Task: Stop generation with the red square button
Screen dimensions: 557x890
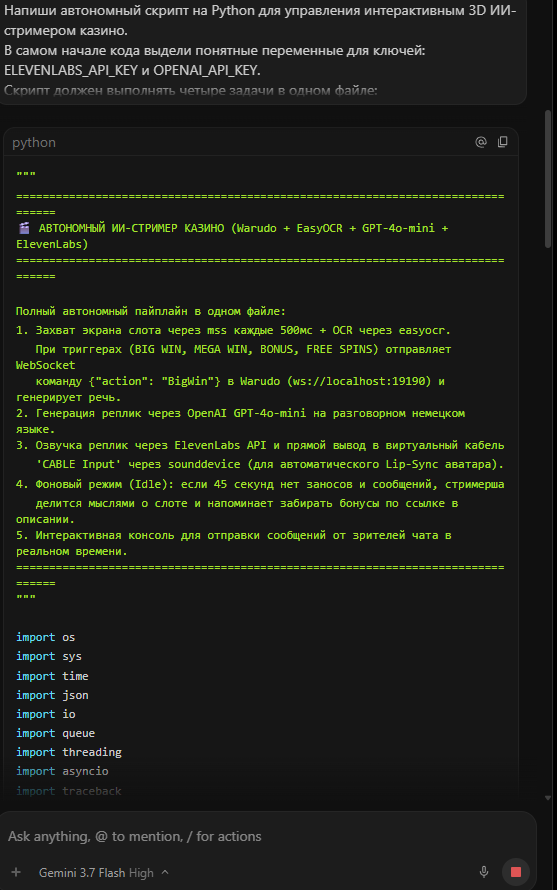Action: pyautogui.click(x=516, y=872)
